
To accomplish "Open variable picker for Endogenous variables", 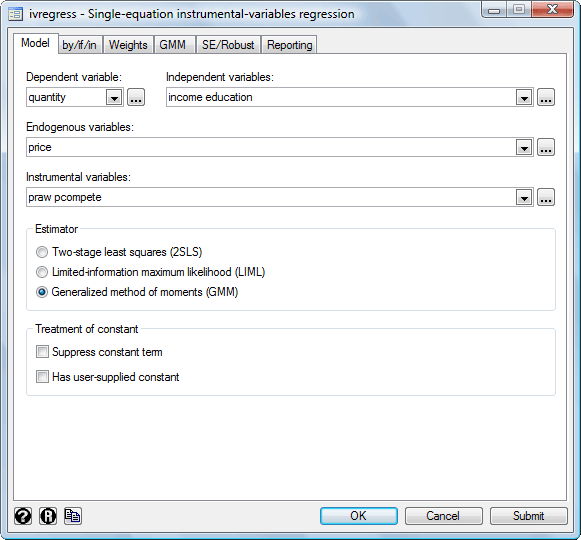I will pyautogui.click(x=546, y=148).
